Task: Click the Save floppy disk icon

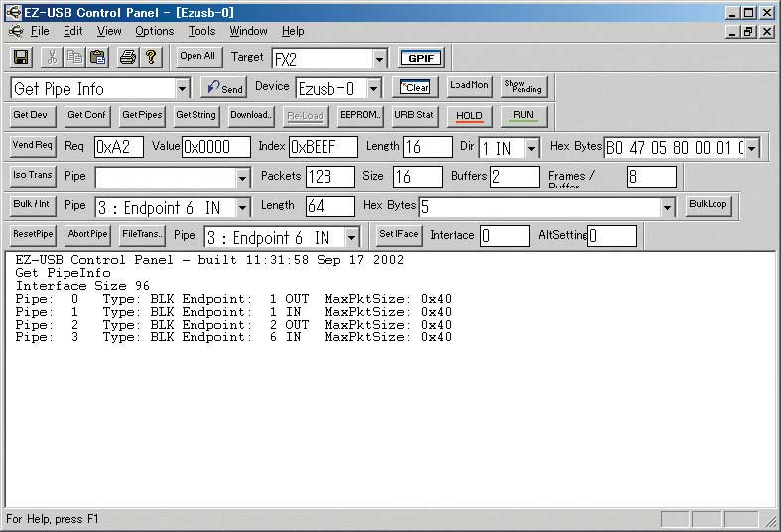Action: coord(22,57)
